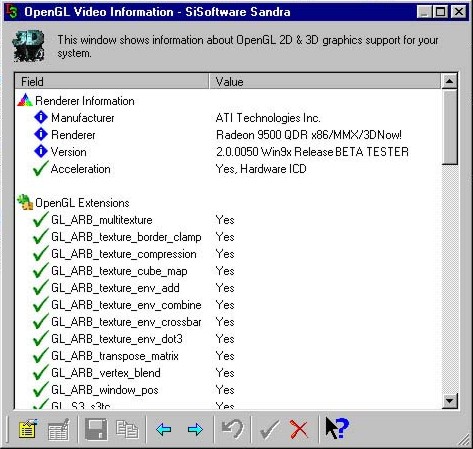
Task: Click the grey checkmark OK icon
Action: 269,429
